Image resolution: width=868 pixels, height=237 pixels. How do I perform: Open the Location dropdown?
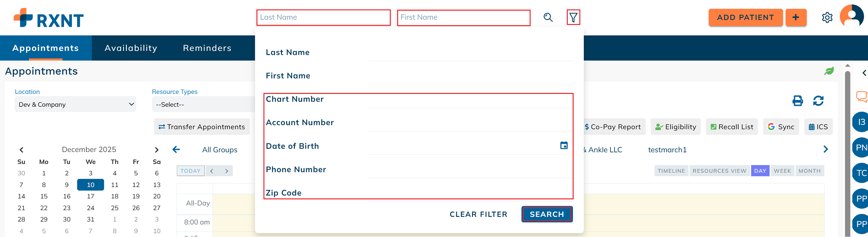[75, 104]
